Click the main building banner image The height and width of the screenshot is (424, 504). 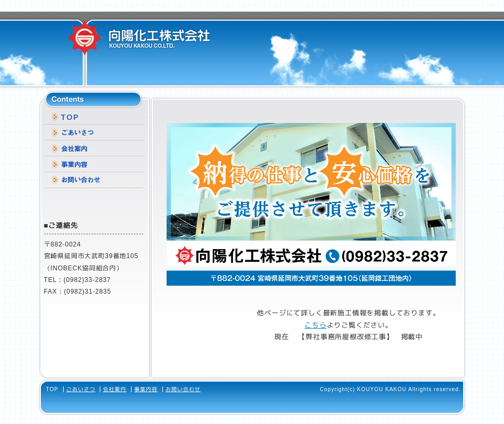pyautogui.click(x=311, y=183)
